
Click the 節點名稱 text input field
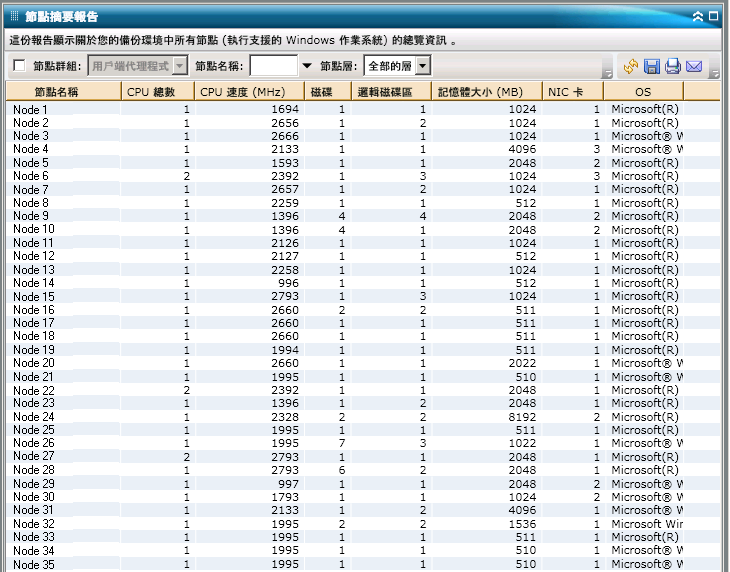pyautogui.click(x=274, y=66)
